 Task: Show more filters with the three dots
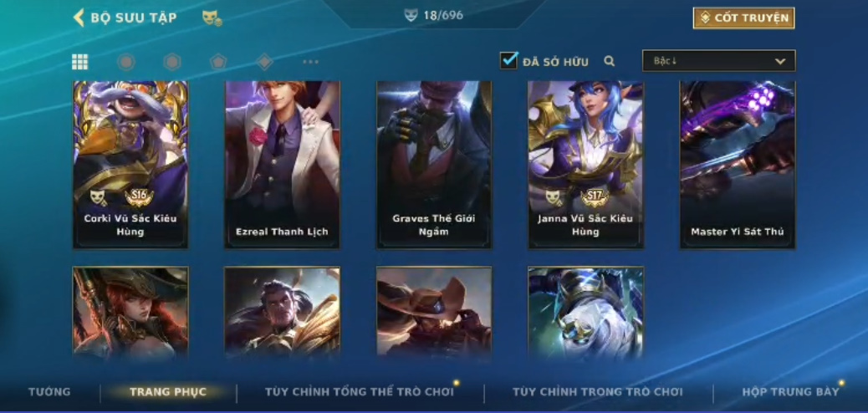310,62
